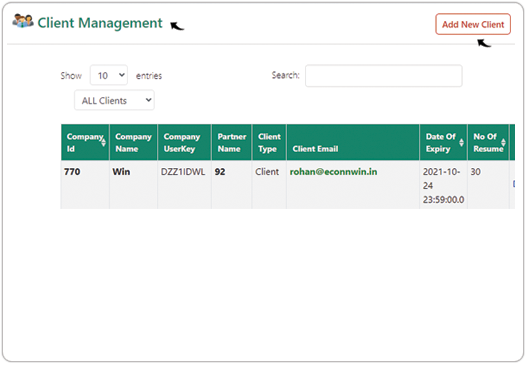Select the user key cell DZZ1IDWL
527x365 pixels.
tap(184, 185)
